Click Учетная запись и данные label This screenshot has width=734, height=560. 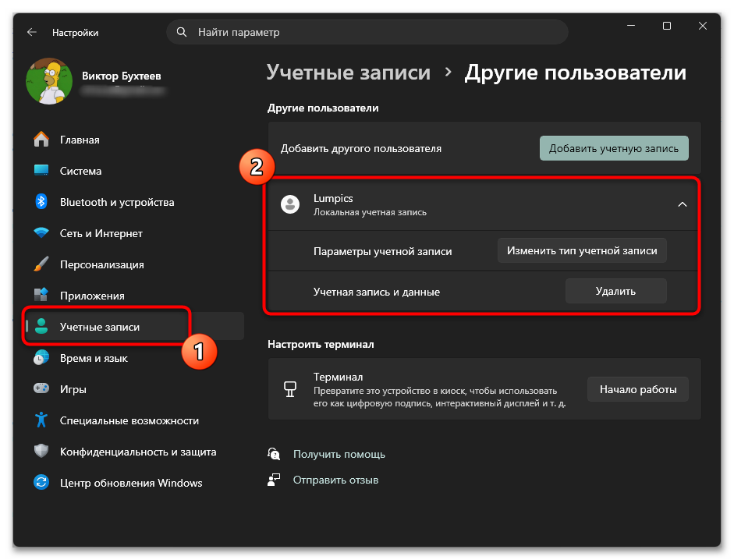pos(377,292)
